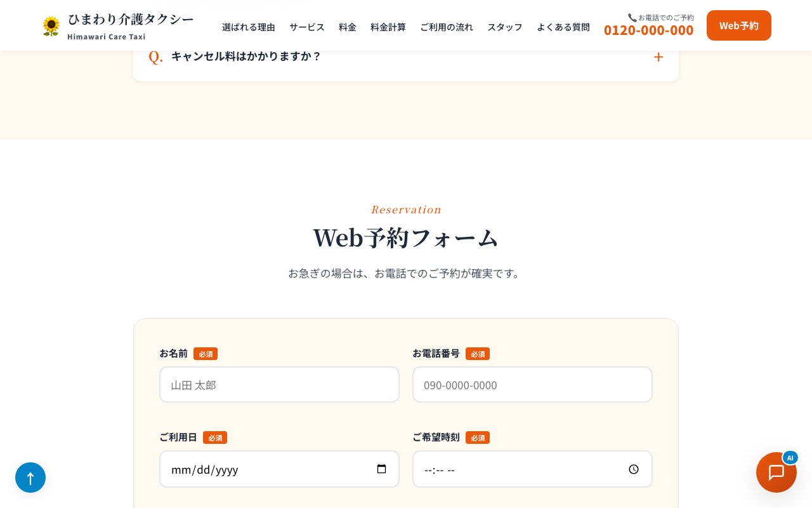Image resolution: width=812 pixels, height=508 pixels.
Task: Navigate to ご利用の流れ section
Action: point(447,27)
